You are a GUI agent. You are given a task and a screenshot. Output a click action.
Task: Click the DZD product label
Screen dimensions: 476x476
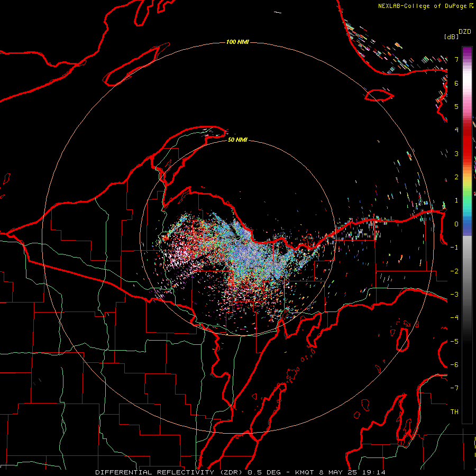(x=465, y=32)
